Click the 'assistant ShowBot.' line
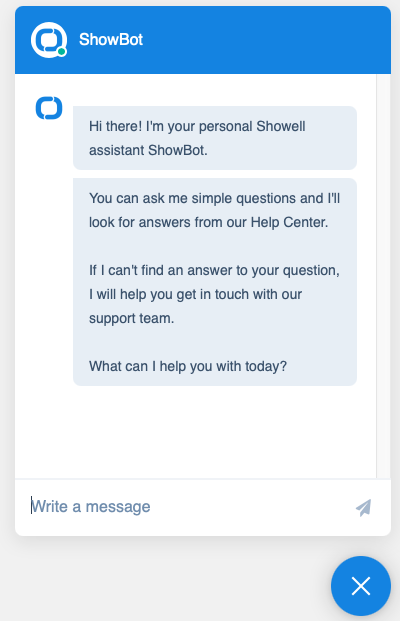This screenshot has width=400, height=621. (x=148, y=150)
